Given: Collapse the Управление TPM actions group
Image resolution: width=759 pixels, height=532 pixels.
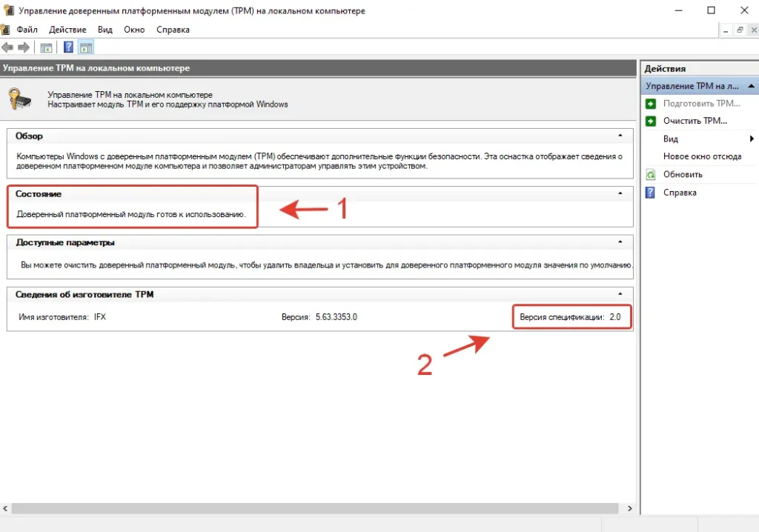Looking at the screenshot, I should (751, 86).
